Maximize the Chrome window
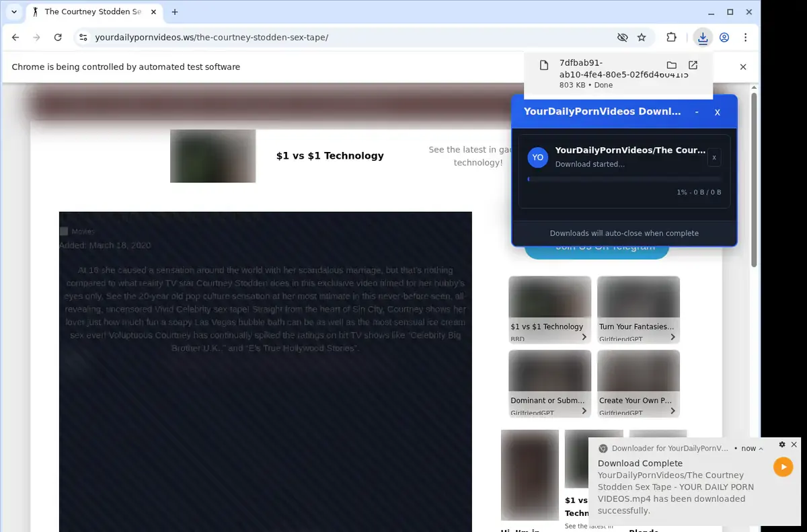Viewport: 807px width, 532px height. pyautogui.click(x=730, y=12)
